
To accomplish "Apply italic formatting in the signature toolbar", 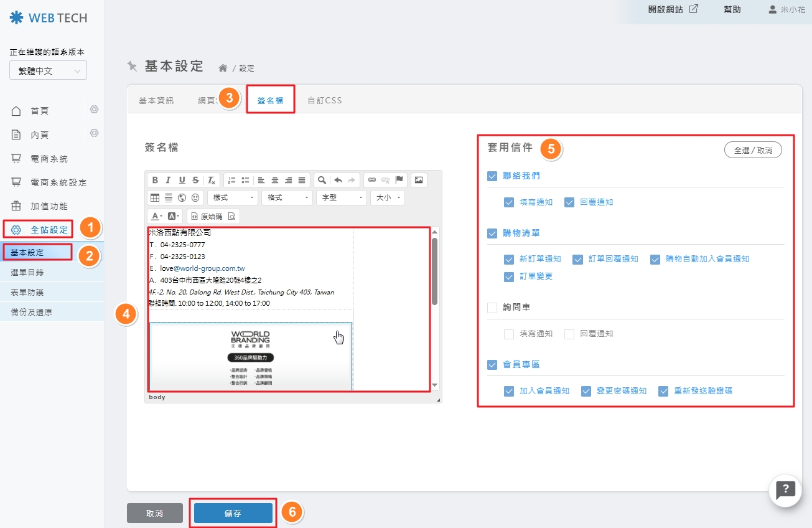I will [x=168, y=181].
